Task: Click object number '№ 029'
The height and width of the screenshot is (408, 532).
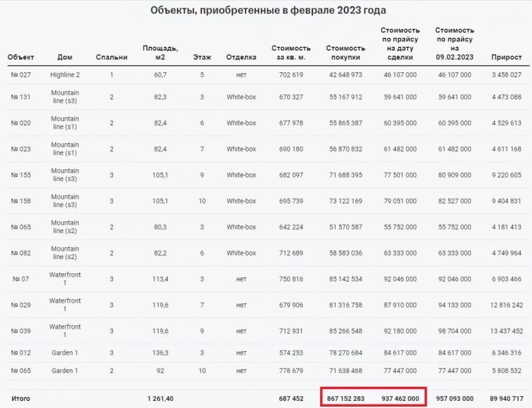Action: point(20,305)
